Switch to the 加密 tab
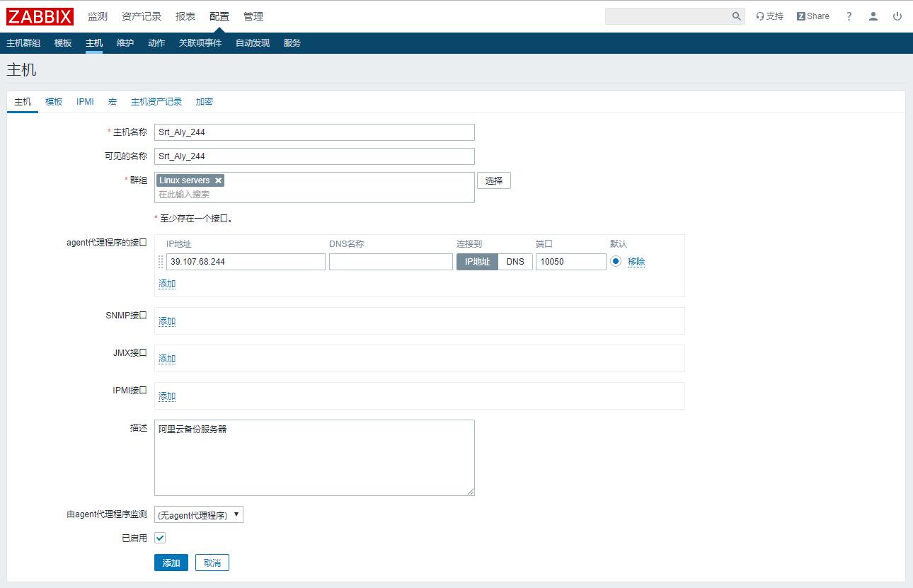 [x=205, y=102]
